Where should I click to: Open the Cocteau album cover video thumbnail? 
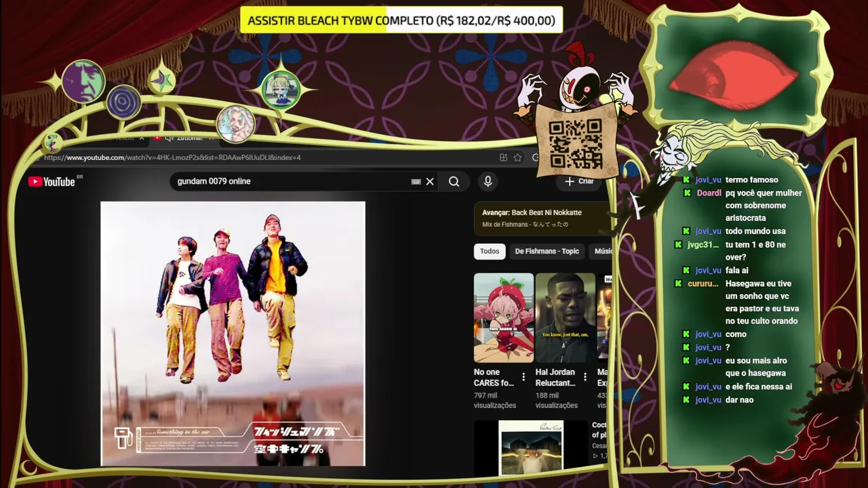(x=530, y=447)
